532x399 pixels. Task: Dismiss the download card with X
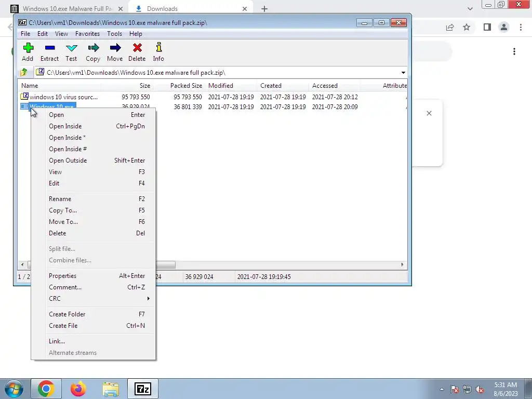tap(429, 113)
